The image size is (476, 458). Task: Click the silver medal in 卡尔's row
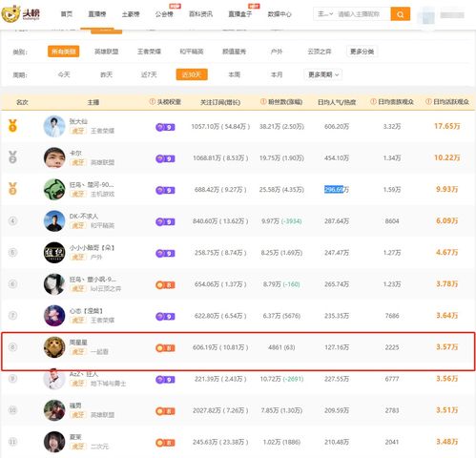[12, 157]
